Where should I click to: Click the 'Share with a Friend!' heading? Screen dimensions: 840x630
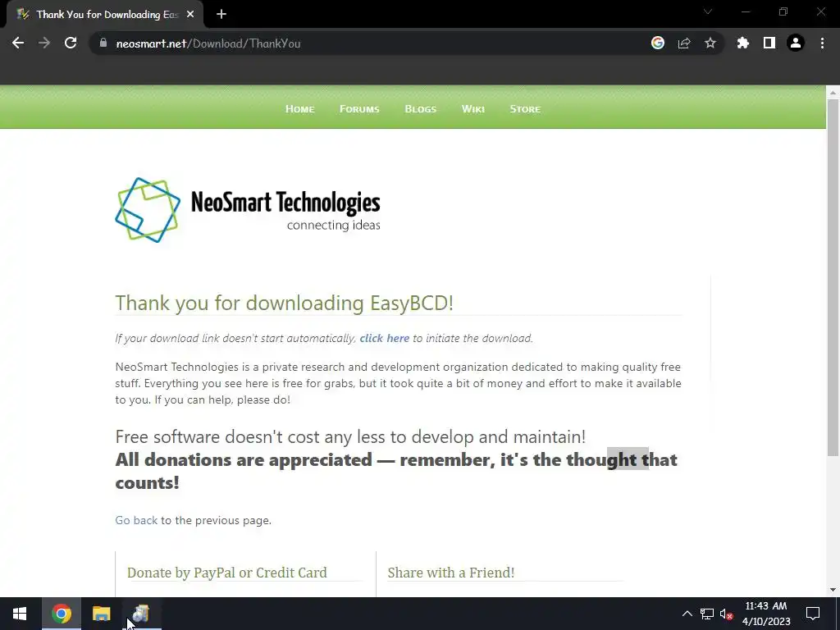coord(450,572)
